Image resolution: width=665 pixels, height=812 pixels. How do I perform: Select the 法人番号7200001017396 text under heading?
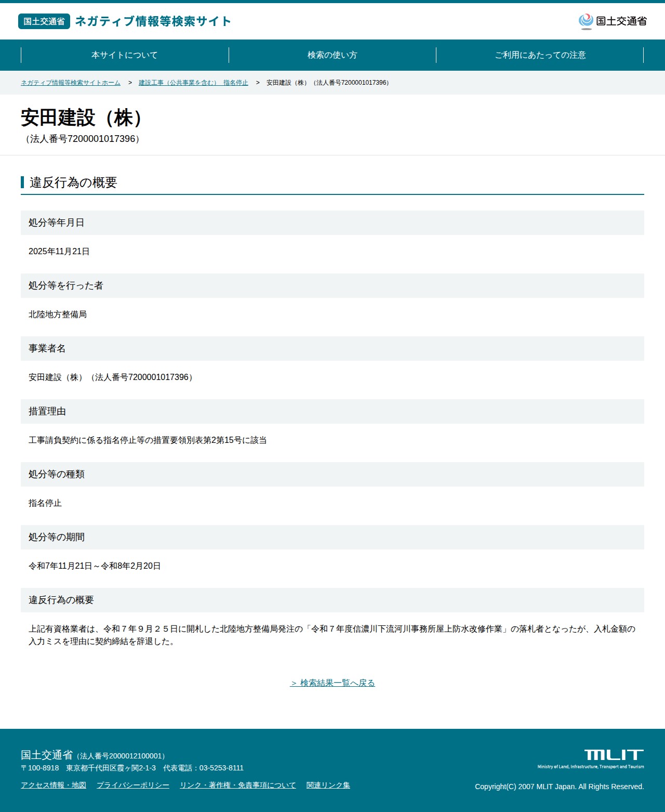click(83, 139)
